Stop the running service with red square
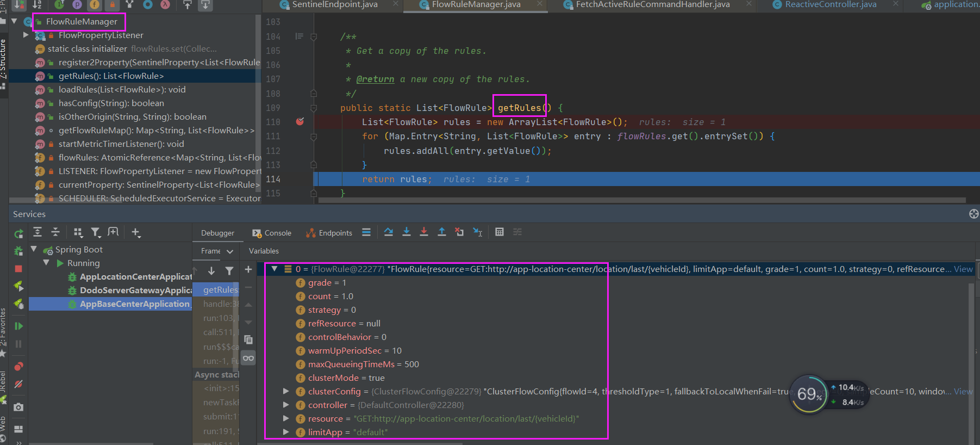The width and height of the screenshot is (980, 445). (18, 269)
